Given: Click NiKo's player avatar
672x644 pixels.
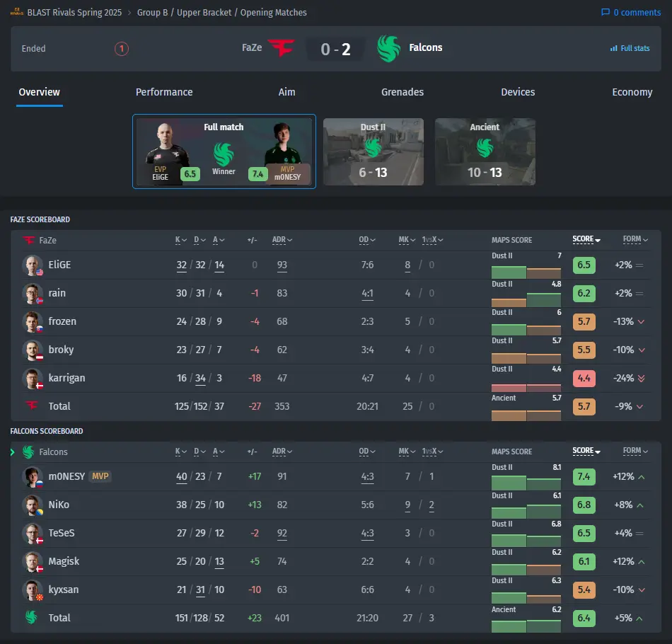Looking at the screenshot, I should point(33,505).
